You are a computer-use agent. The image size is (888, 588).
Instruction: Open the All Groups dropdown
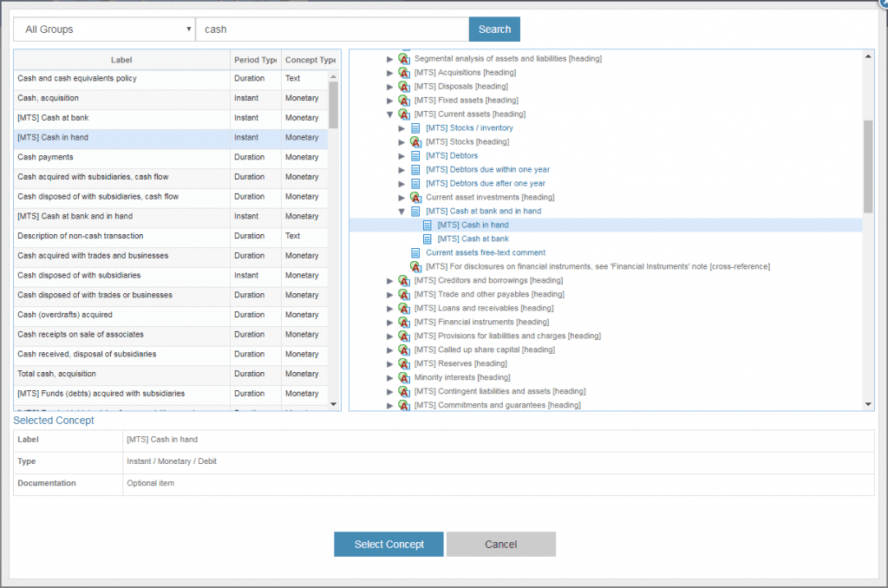(x=104, y=29)
